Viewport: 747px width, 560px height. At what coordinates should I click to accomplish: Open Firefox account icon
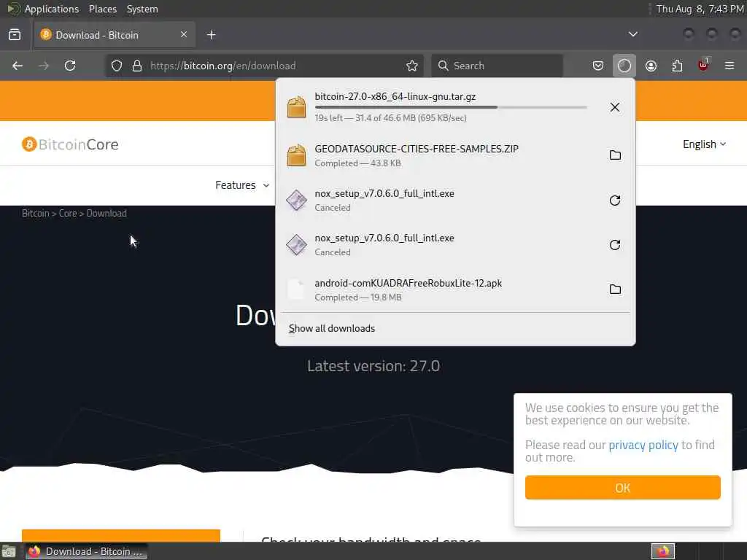(651, 66)
